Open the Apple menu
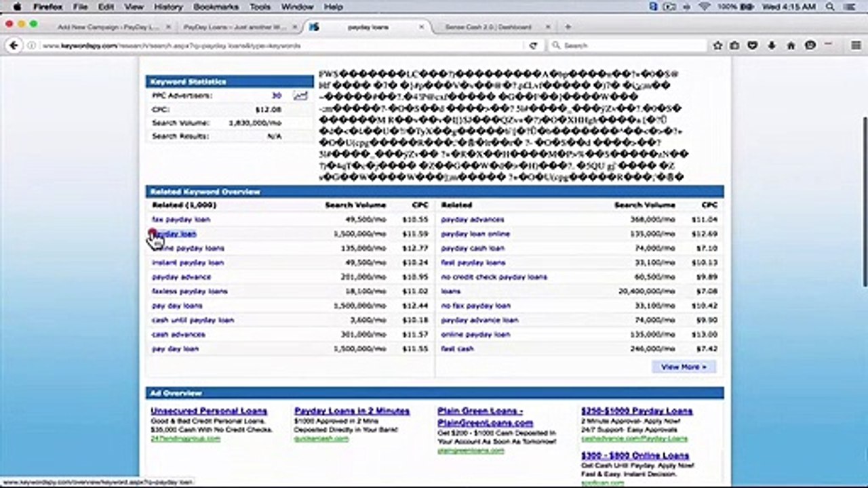The height and width of the screenshot is (488, 868). (x=17, y=7)
